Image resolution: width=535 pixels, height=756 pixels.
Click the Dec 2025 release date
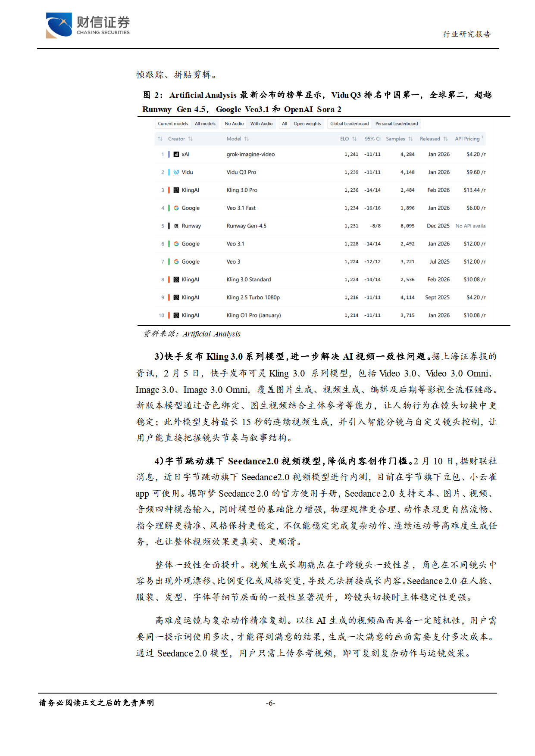point(438,226)
